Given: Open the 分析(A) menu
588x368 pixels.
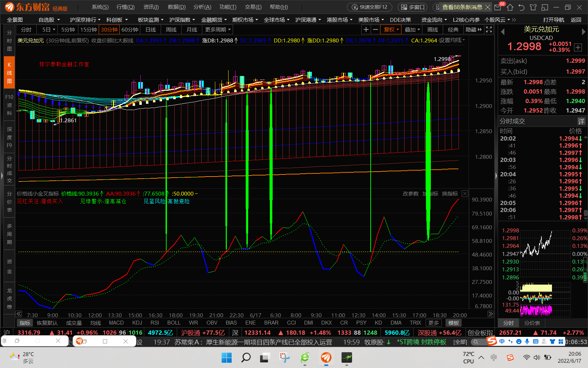Looking at the screenshot, I should pyautogui.click(x=202, y=7).
